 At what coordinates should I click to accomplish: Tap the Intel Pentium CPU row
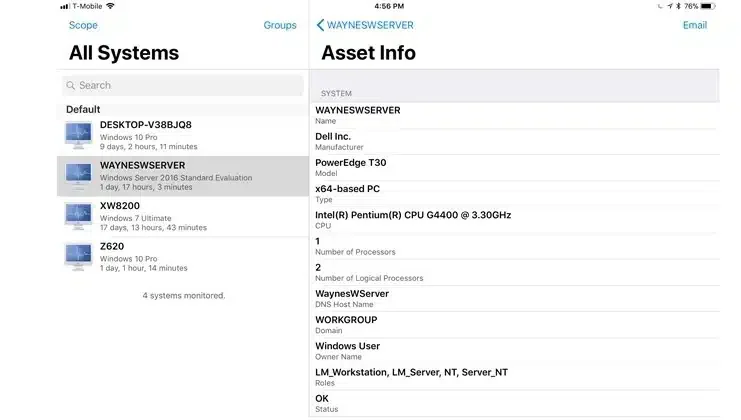516,220
